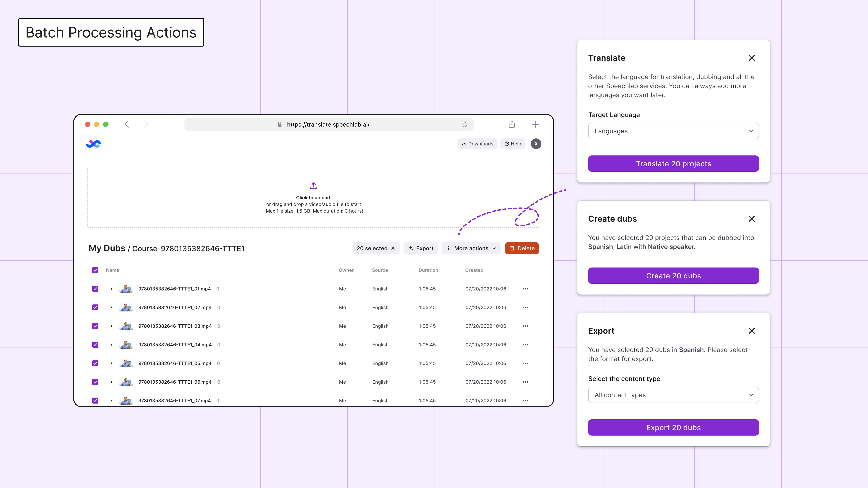The height and width of the screenshot is (488, 868).
Task: Uncheck the TTTE1_03.mp4 checkbox
Action: pyautogui.click(x=95, y=326)
